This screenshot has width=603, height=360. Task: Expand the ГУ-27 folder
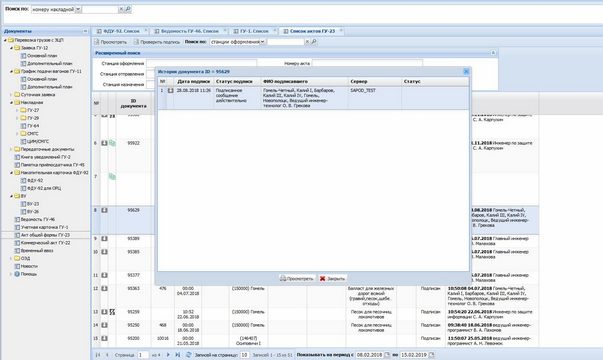tap(17, 110)
